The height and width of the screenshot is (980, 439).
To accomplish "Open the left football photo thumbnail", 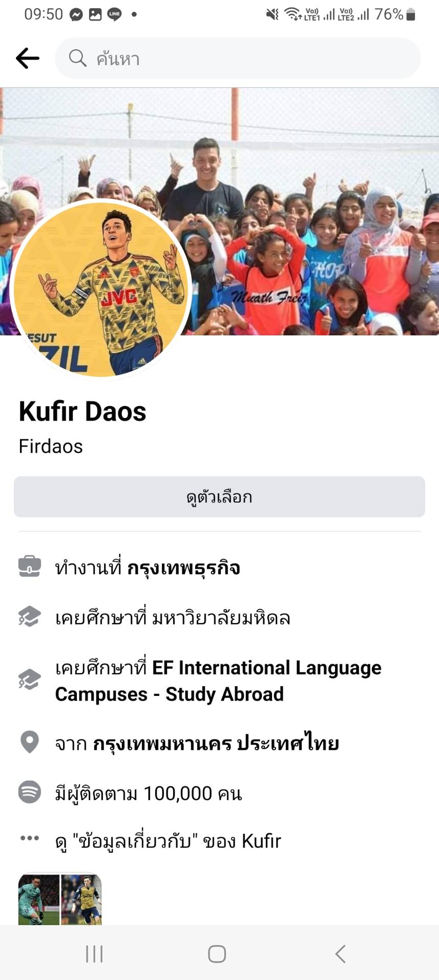I will (x=39, y=899).
